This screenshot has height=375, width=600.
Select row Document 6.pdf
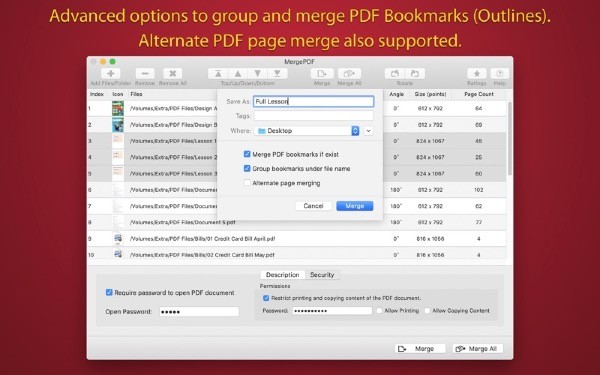pos(297,222)
